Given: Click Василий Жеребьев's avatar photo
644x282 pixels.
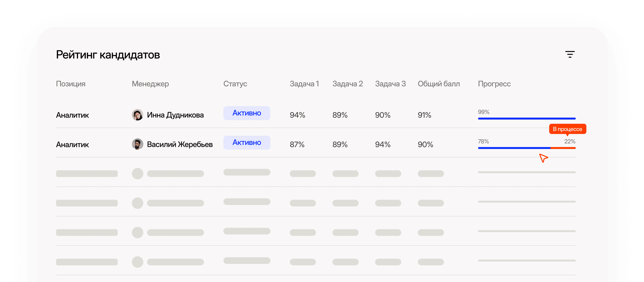Looking at the screenshot, I should (x=137, y=144).
